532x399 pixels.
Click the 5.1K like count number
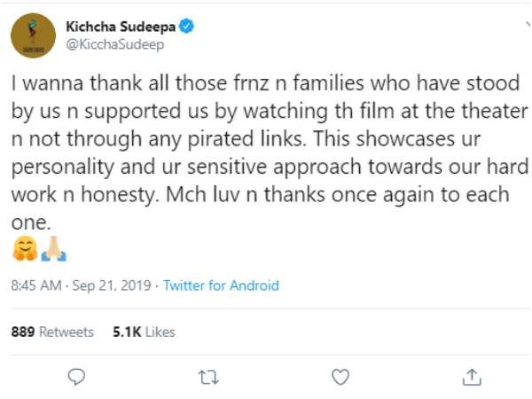(x=127, y=332)
